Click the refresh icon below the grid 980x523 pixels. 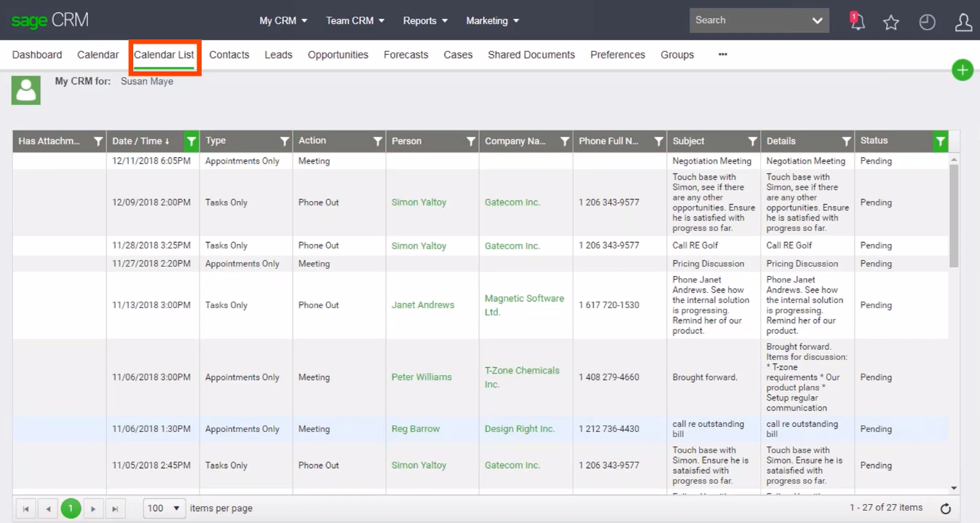click(x=946, y=509)
